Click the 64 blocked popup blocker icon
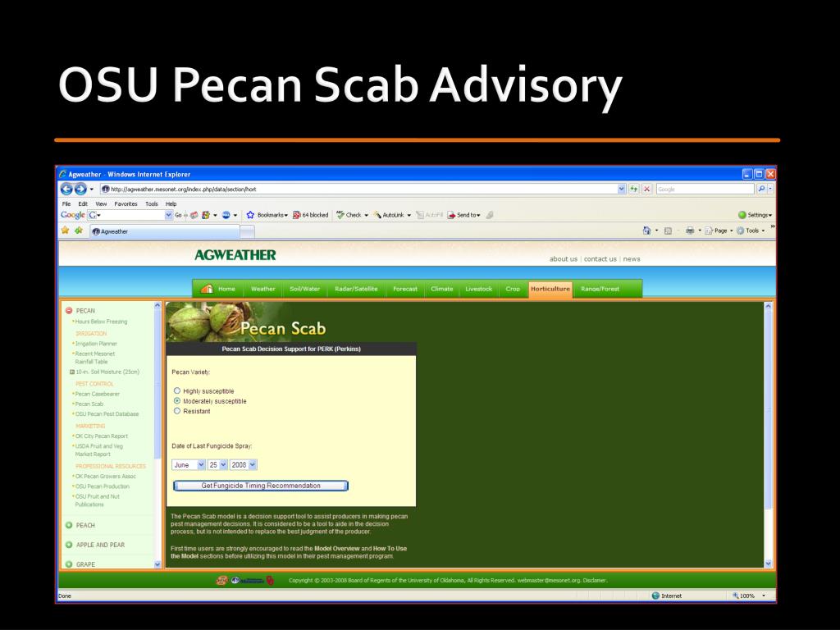 point(296,215)
